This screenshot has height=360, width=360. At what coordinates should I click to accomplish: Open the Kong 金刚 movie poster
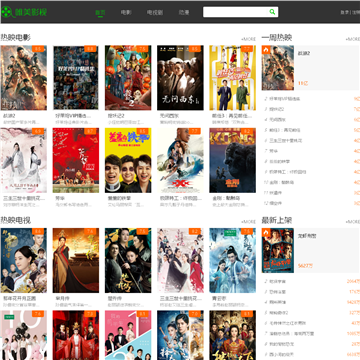233,160
